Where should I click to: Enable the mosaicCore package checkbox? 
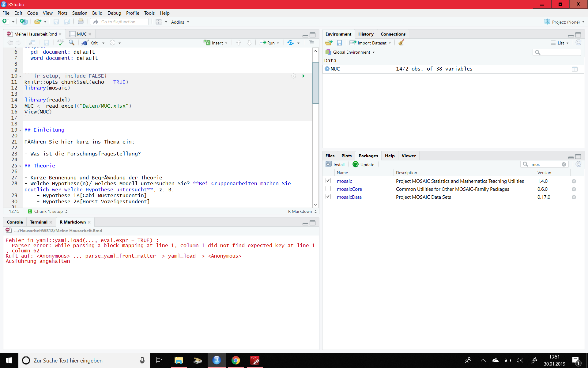pos(328,189)
